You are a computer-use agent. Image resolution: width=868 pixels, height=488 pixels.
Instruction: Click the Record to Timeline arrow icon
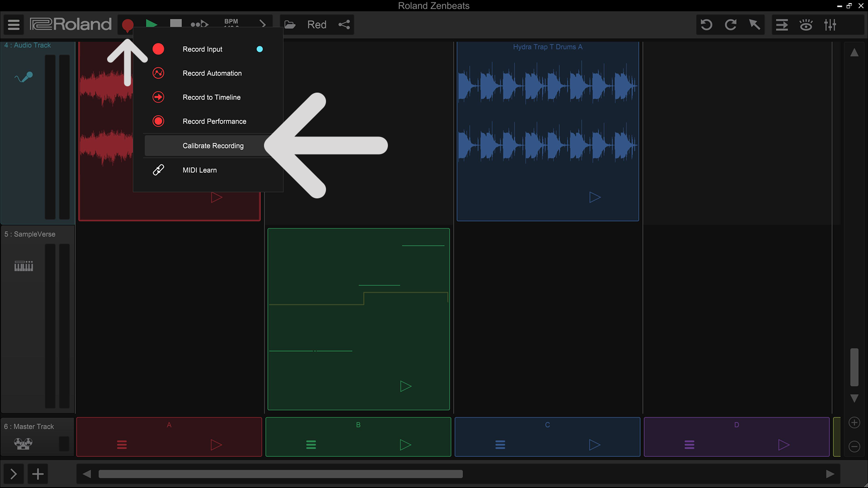click(x=158, y=97)
